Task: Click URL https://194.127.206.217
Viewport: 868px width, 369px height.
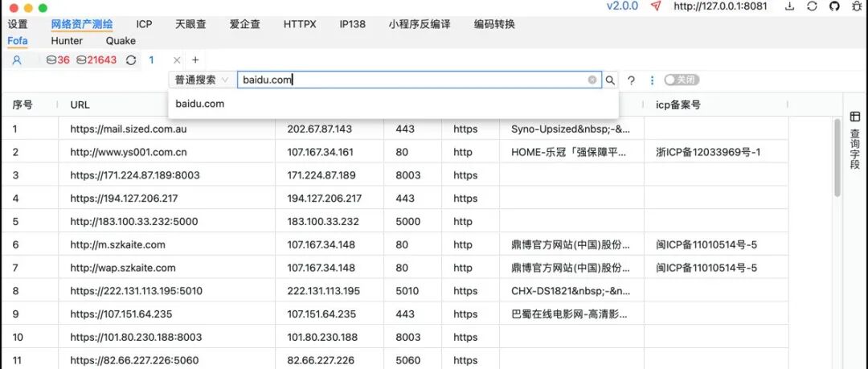Action: click(x=124, y=199)
